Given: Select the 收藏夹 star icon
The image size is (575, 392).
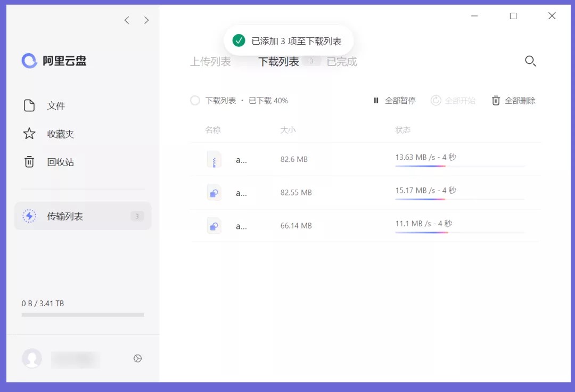Looking at the screenshot, I should [29, 134].
